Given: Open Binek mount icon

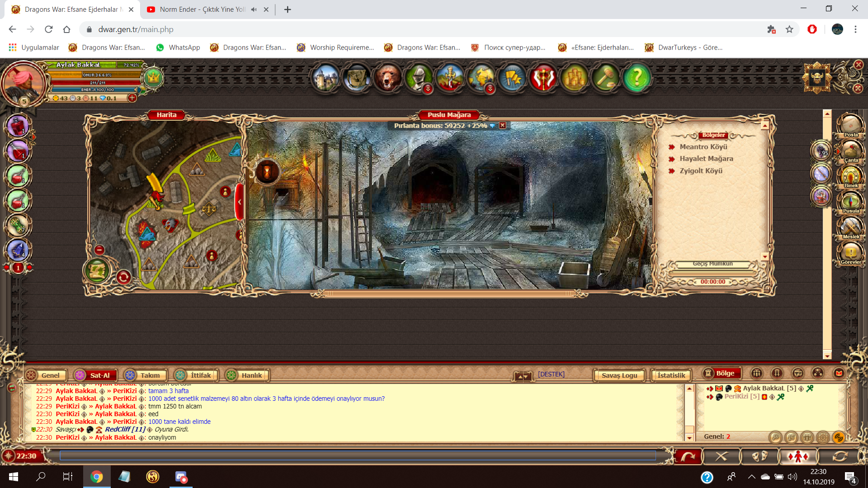Looking at the screenshot, I should tap(850, 176).
